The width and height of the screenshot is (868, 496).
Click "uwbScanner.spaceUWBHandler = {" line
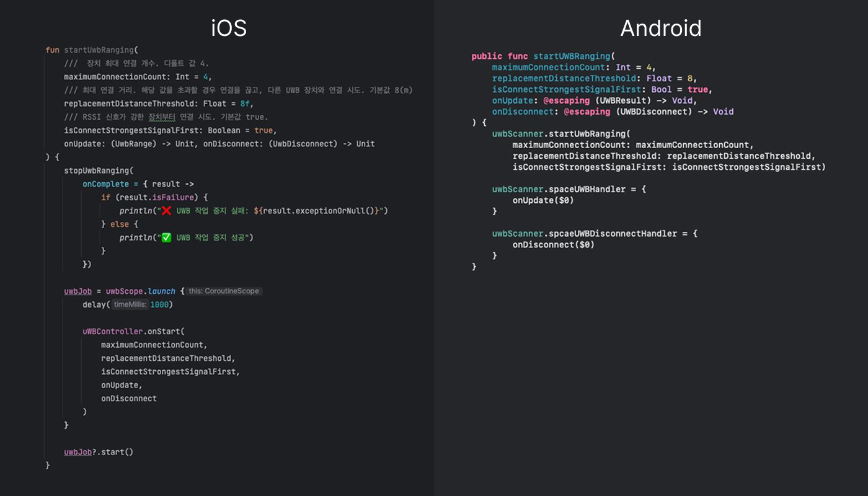[x=569, y=189]
